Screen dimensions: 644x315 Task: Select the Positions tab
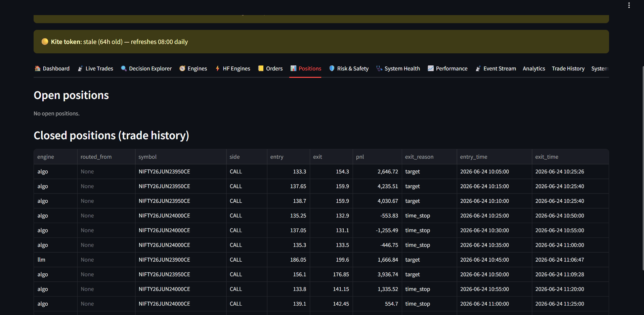(306, 68)
